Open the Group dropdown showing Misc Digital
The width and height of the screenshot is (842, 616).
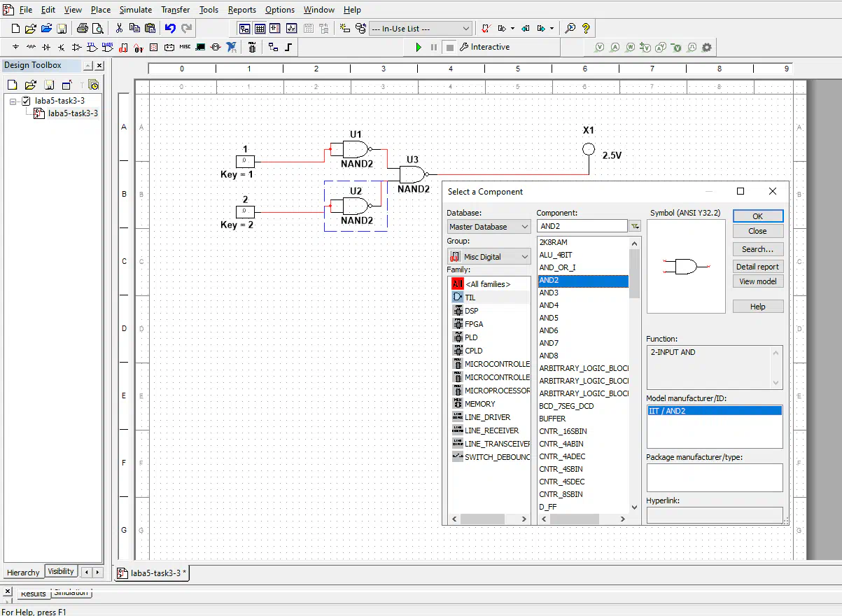tap(489, 257)
